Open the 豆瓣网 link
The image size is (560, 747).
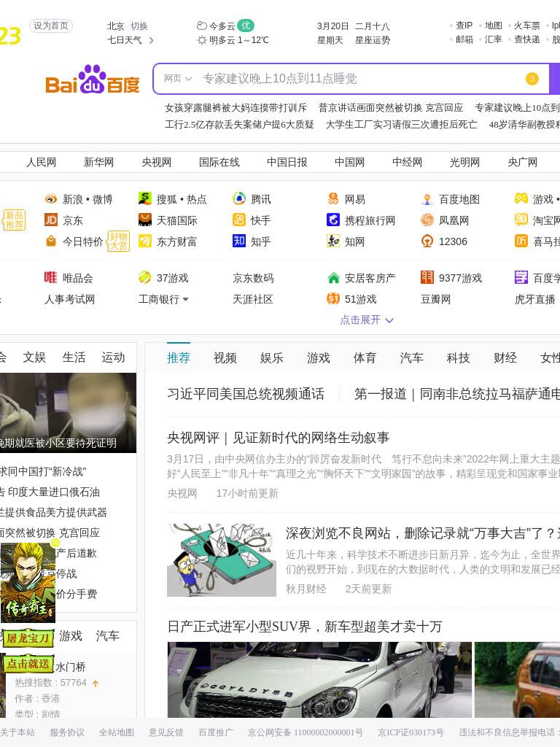pyautogui.click(x=435, y=299)
